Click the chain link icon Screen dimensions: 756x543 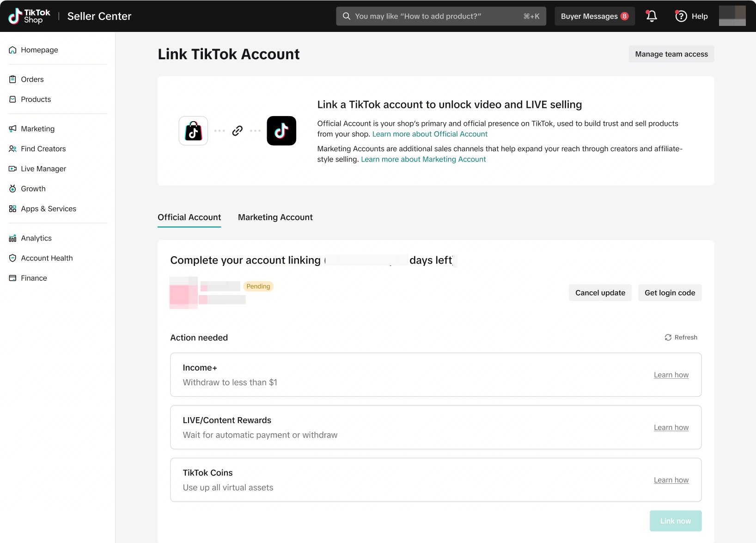(x=238, y=131)
